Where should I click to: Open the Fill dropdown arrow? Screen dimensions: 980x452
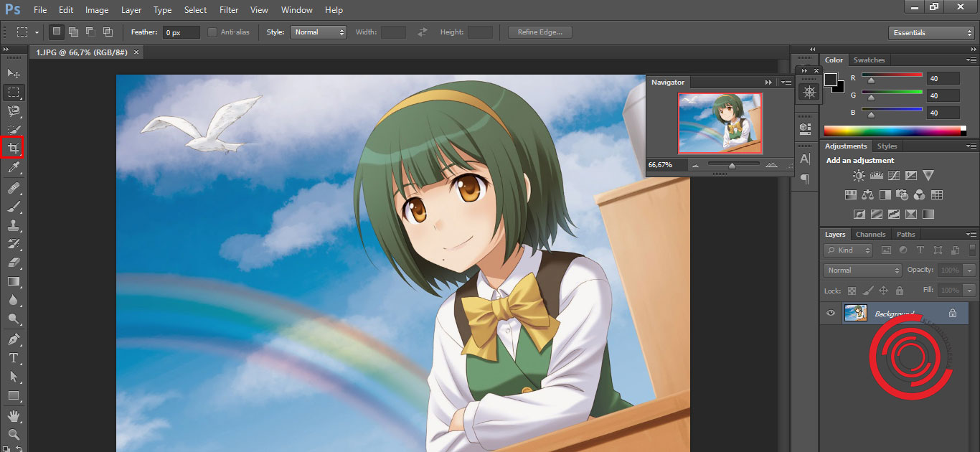click(970, 291)
